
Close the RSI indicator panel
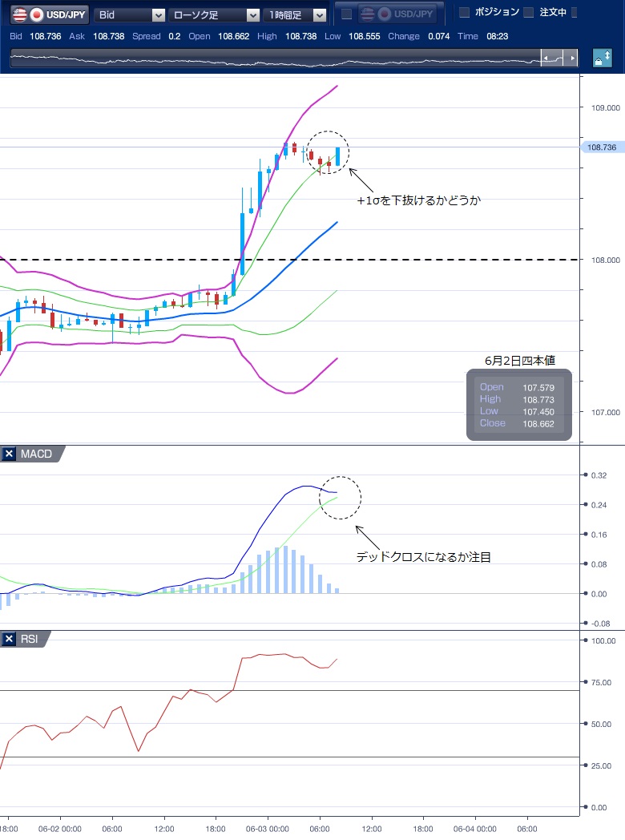tap(10, 639)
